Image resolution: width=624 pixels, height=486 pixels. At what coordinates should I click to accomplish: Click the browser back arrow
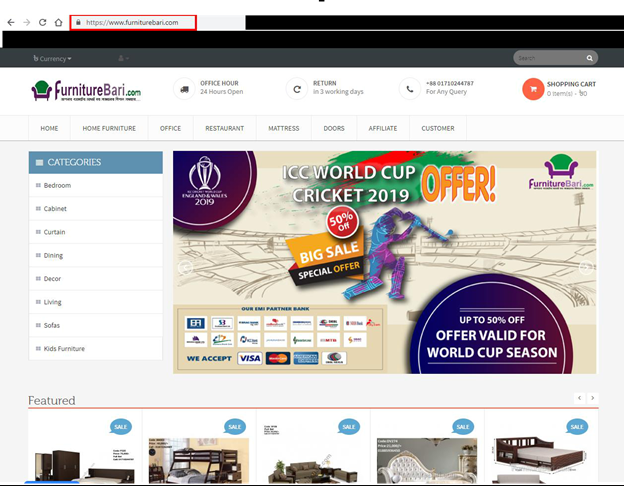[x=11, y=22]
